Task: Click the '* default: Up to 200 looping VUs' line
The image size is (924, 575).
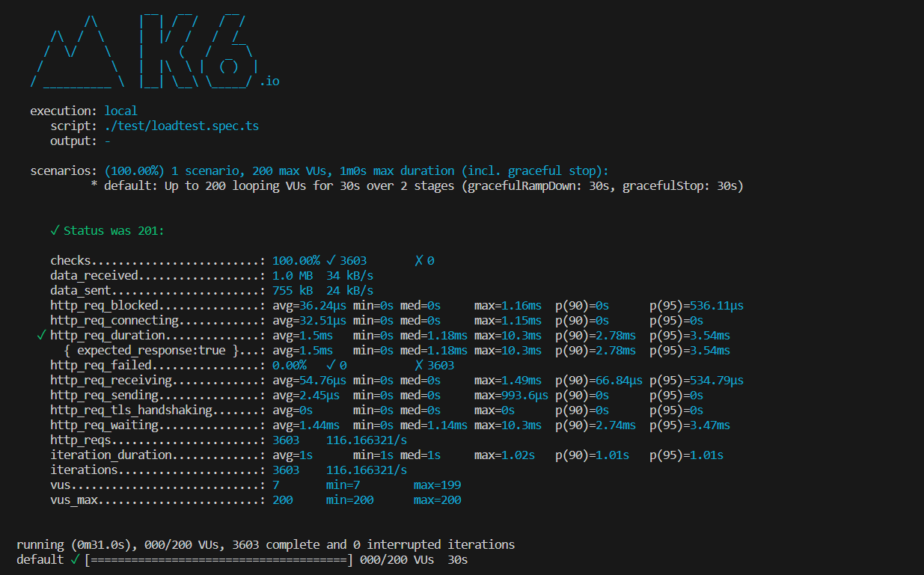Action: click(x=417, y=185)
